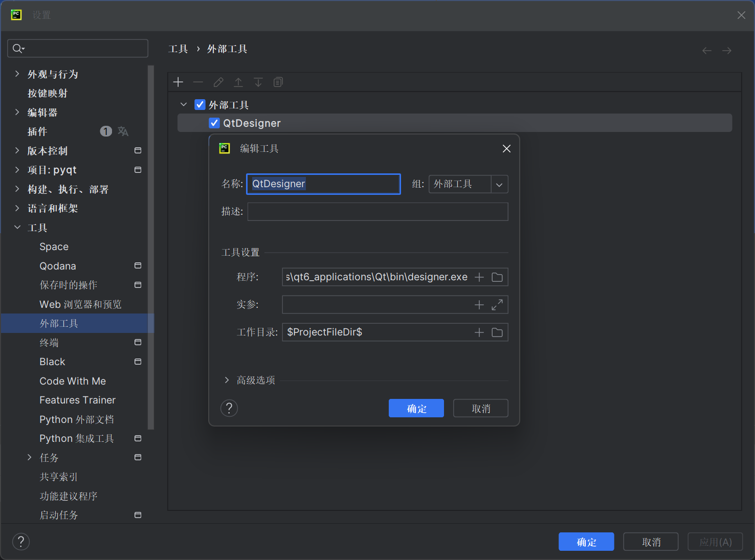Click the empty 描述 input field
The height and width of the screenshot is (560, 755).
378,212
